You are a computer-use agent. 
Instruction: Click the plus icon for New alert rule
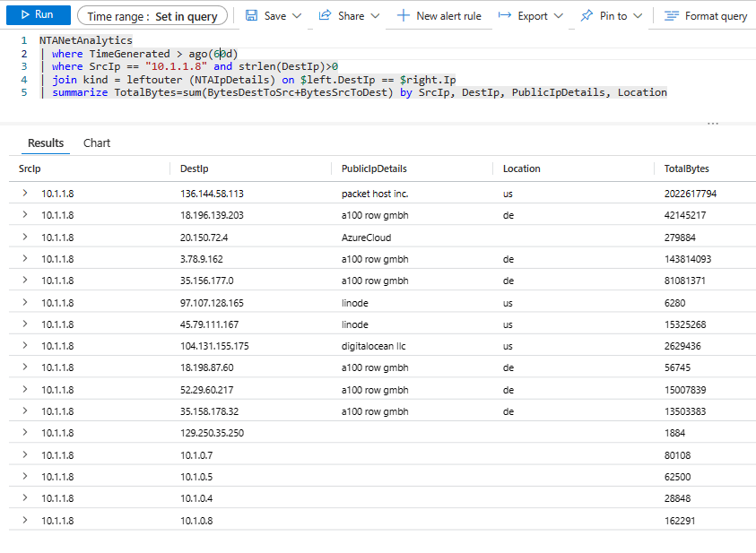[x=404, y=16]
